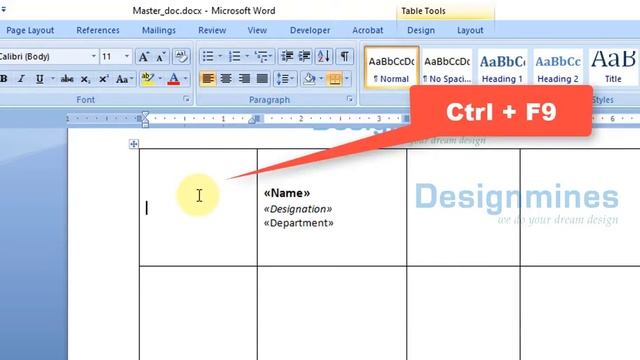Open underline style dropdown arrow
Image resolution: width=640 pixels, height=360 pixels.
[53, 78]
